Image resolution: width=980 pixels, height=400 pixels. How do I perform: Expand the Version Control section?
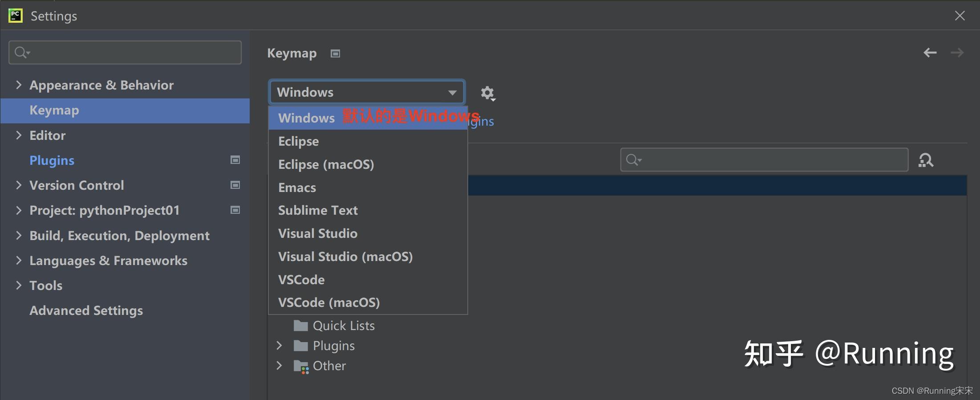(x=19, y=185)
